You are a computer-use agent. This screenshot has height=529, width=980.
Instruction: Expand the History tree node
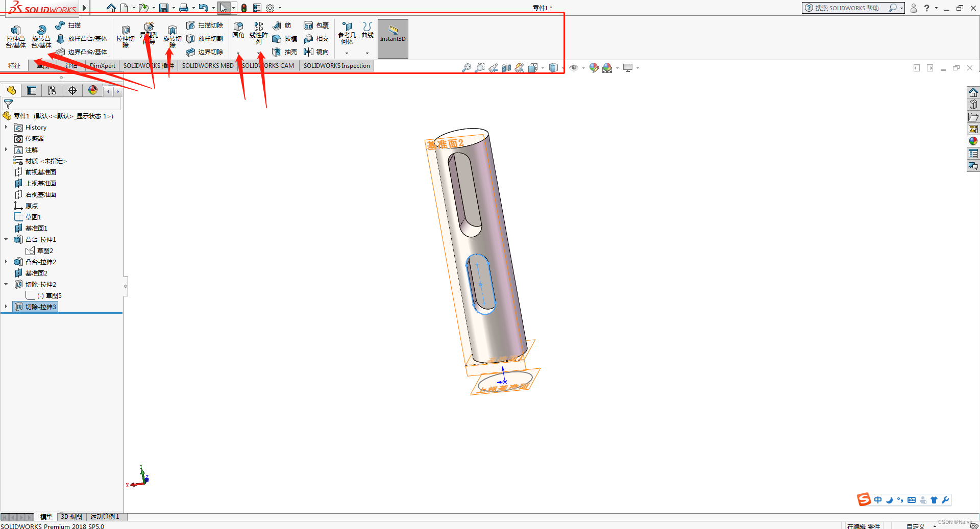[x=6, y=127]
